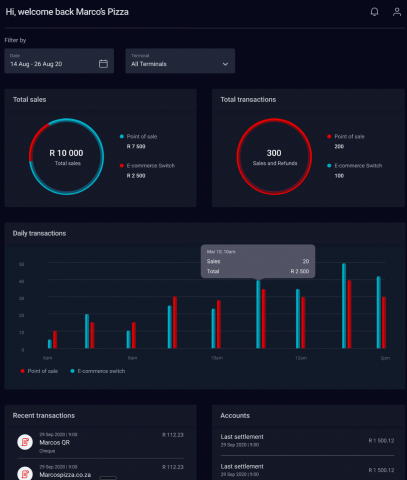
Task: Click the 10am x-axis label
Action: (217, 358)
